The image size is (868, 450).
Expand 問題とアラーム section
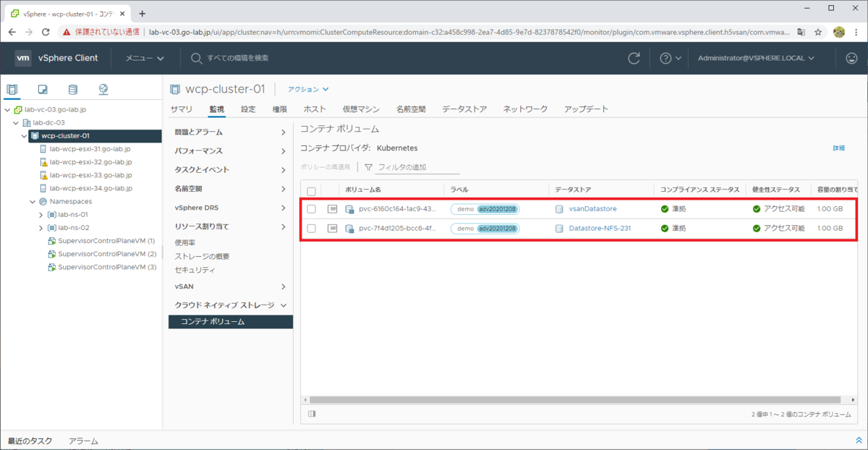click(x=231, y=132)
